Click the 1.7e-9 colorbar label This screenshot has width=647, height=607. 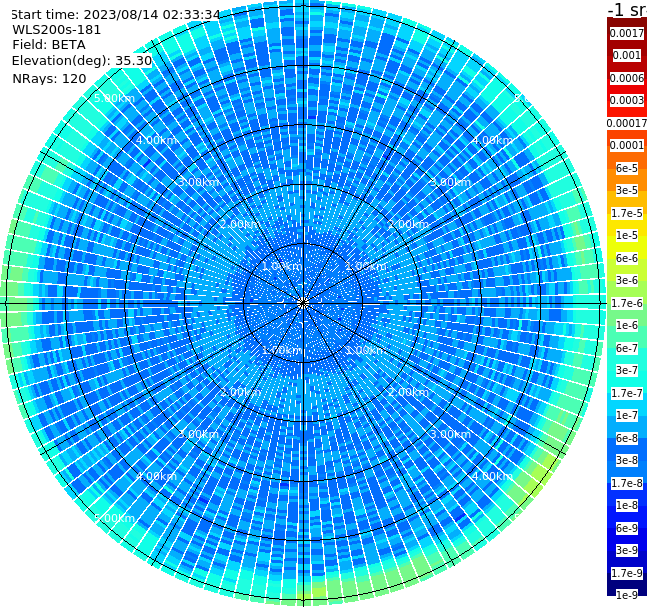627,573
